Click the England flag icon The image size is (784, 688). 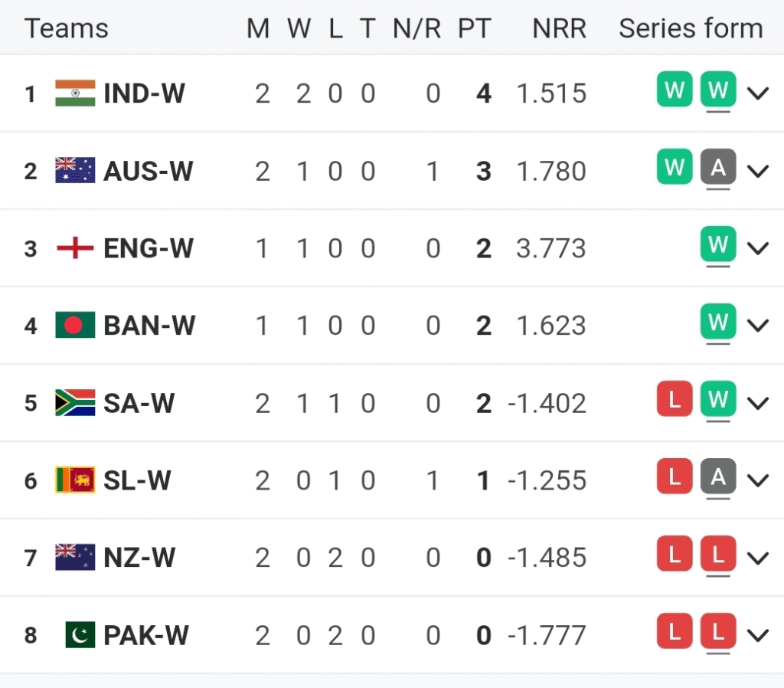tap(75, 248)
